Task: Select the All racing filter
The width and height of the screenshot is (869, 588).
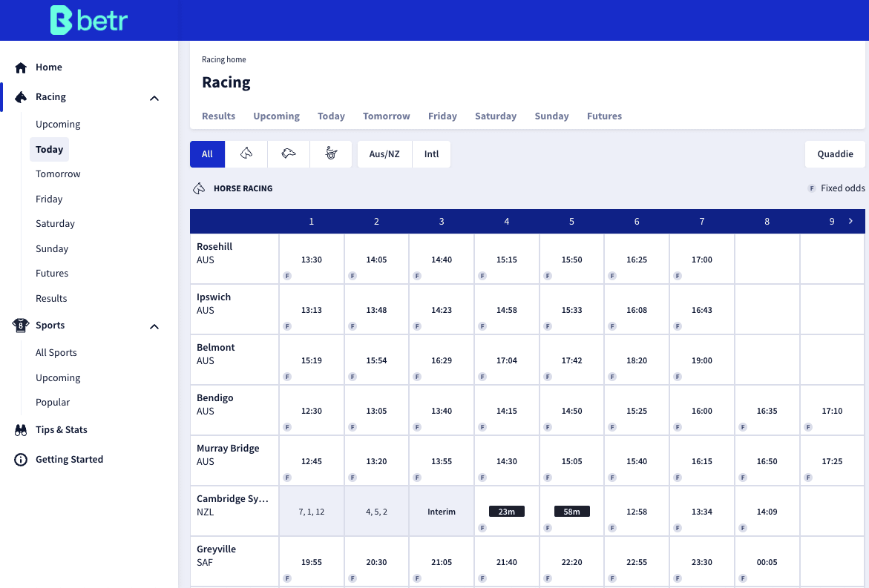Action: click(207, 154)
